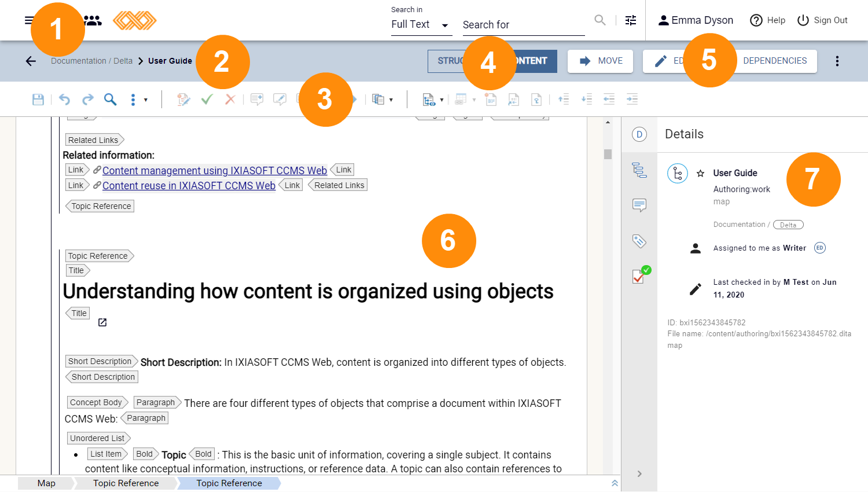Click the List Item tag
Viewport: 868px width, 492px height.
pyautogui.click(x=107, y=454)
